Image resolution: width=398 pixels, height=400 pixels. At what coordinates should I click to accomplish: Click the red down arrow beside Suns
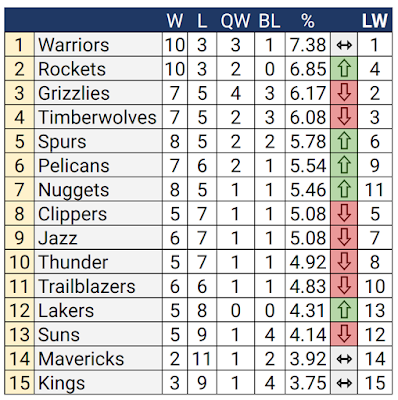click(x=344, y=334)
